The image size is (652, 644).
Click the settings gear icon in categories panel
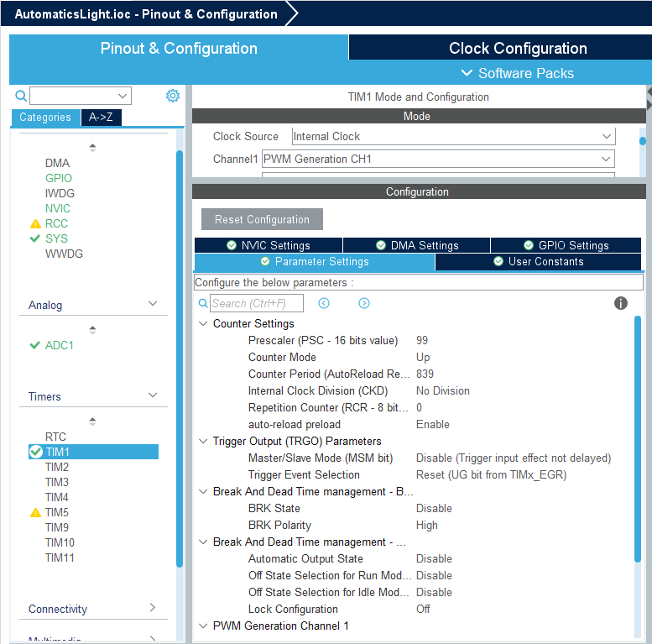173,96
